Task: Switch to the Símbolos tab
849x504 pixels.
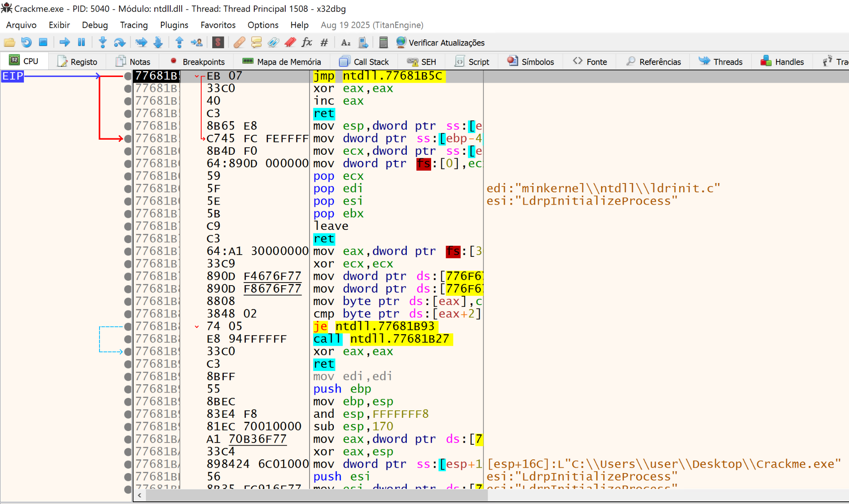Action: (x=530, y=61)
